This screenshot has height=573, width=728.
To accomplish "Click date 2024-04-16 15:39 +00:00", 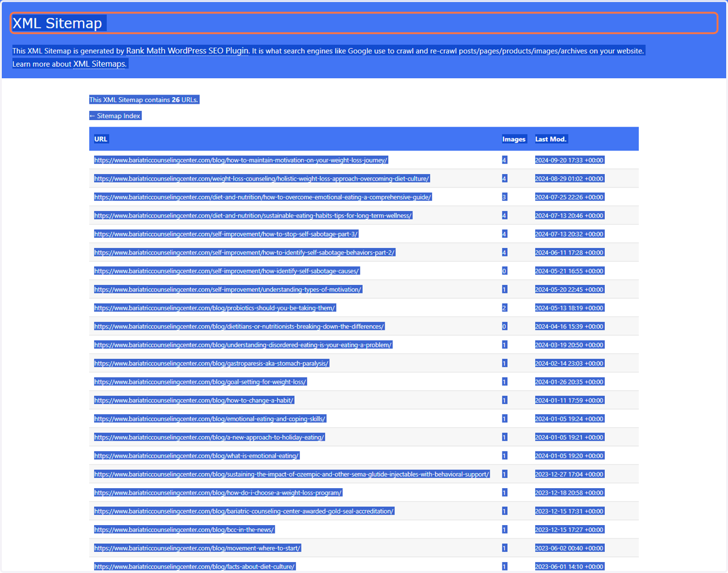I will point(569,326).
